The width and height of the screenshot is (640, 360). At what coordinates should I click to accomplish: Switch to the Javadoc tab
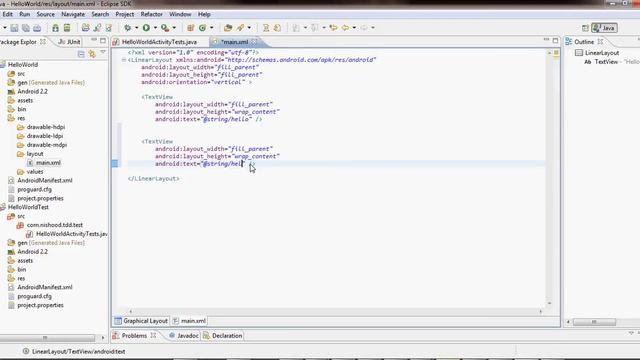[x=184, y=336]
